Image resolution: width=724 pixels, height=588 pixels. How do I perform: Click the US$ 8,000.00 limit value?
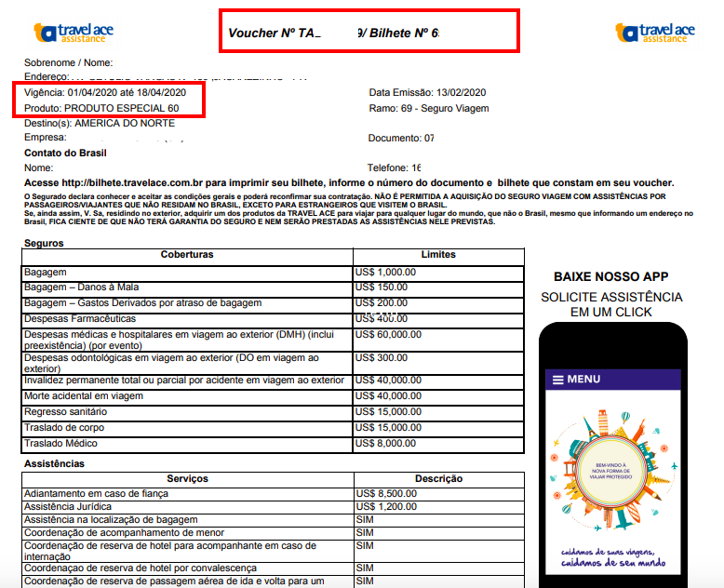(385, 443)
